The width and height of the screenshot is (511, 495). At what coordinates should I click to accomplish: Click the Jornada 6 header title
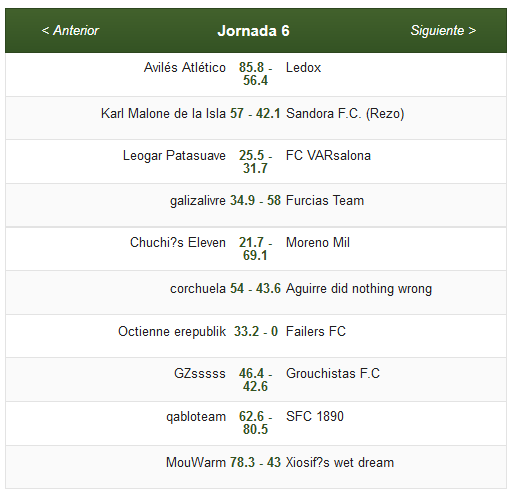click(x=253, y=31)
